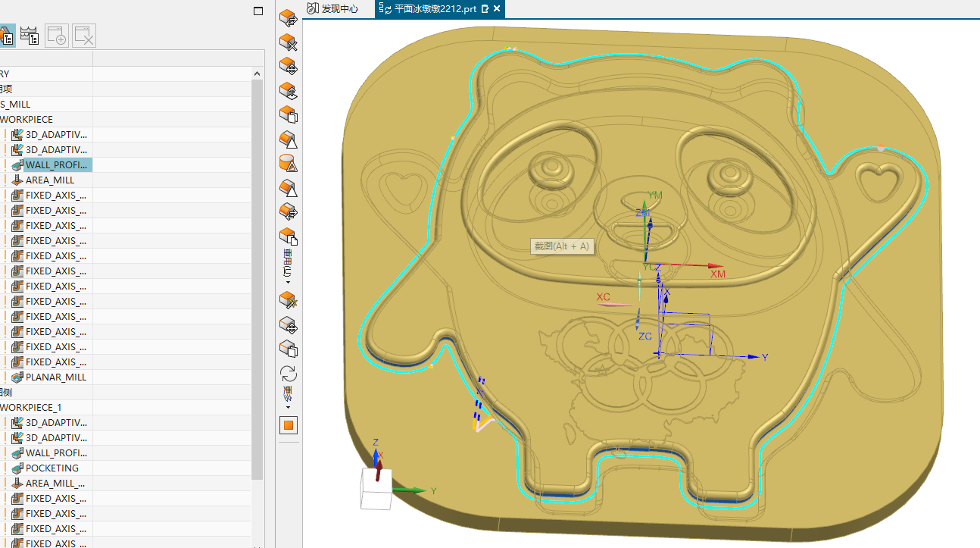The height and width of the screenshot is (548, 980).
Task: Click the icon beside the highlighted WALL_PROFI row
Action: (17, 164)
